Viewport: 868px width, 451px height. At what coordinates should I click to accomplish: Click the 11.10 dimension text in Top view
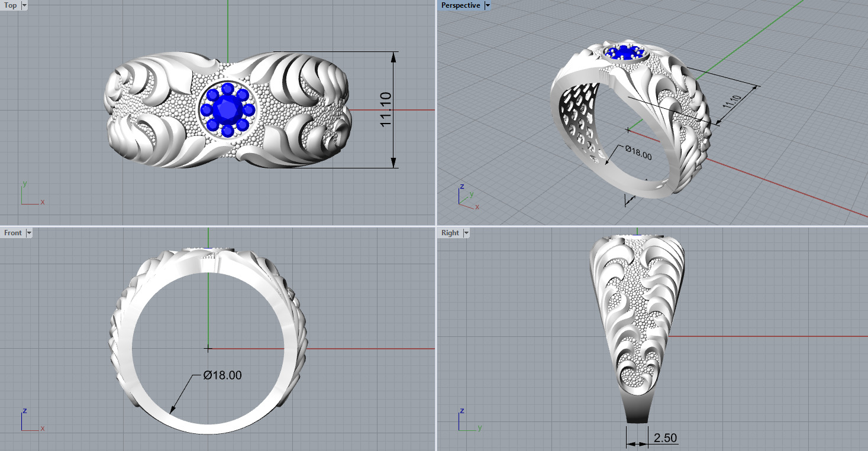click(386, 109)
